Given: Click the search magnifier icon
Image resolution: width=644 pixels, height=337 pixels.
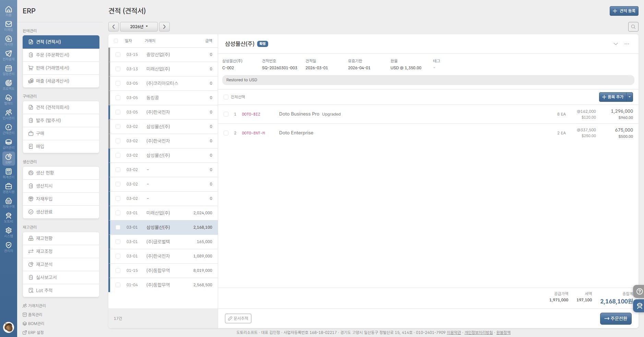Looking at the screenshot, I should [x=633, y=27].
